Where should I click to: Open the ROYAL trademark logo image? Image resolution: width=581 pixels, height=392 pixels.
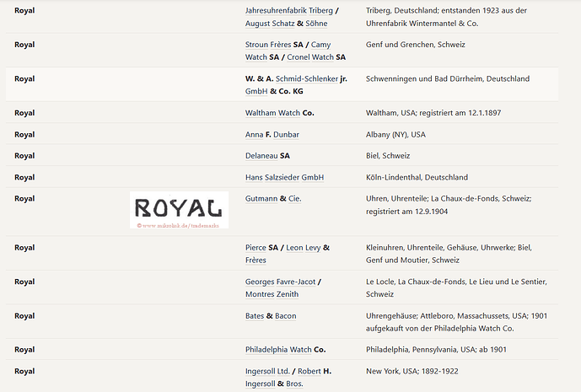pyautogui.click(x=179, y=210)
